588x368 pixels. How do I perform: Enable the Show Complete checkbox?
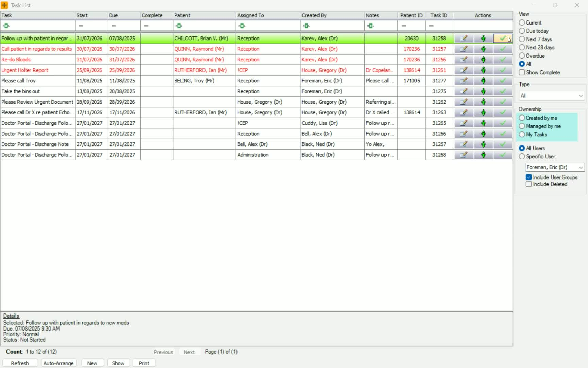pos(522,72)
